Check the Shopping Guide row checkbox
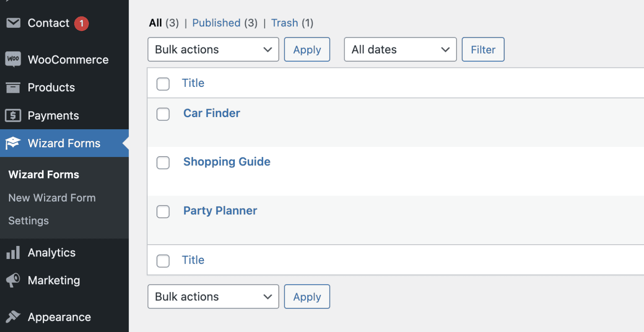Viewport: 644px width, 332px height. (x=163, y=163)
